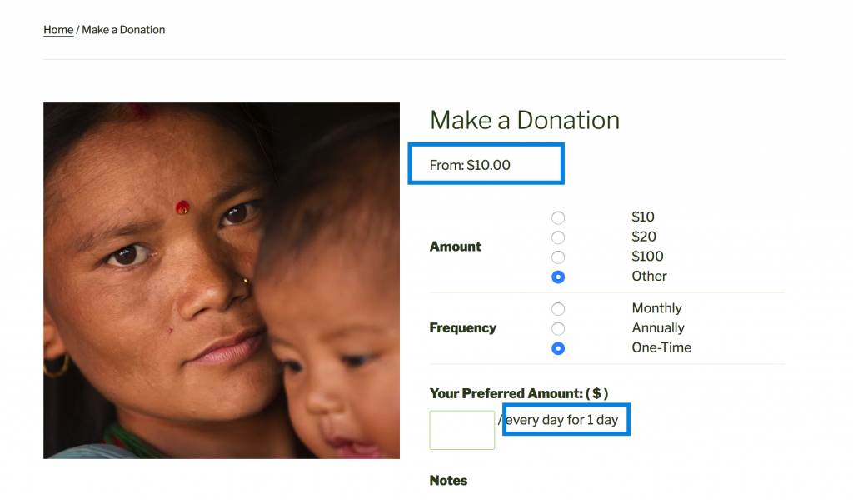Image resolution: width=853 pixels, height=504 pixels.
Task: Open the mother and baby donation photo
Action: click(222, 280)
